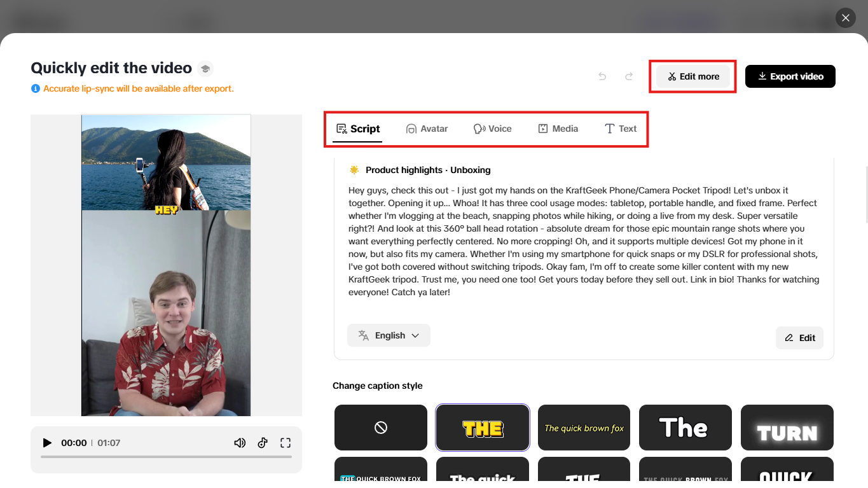
Task: Pick the italic quick brown fox caption style
Action: point(584,428)
